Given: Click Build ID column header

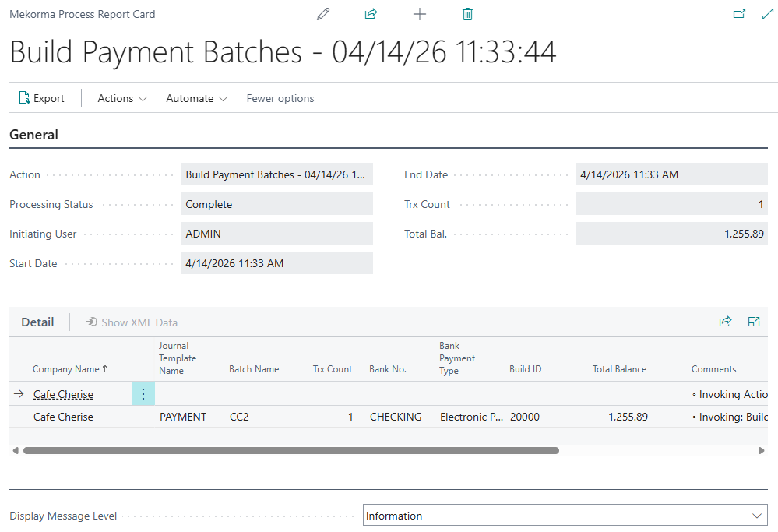Looking at the screenshot, I should pos(525,368).
